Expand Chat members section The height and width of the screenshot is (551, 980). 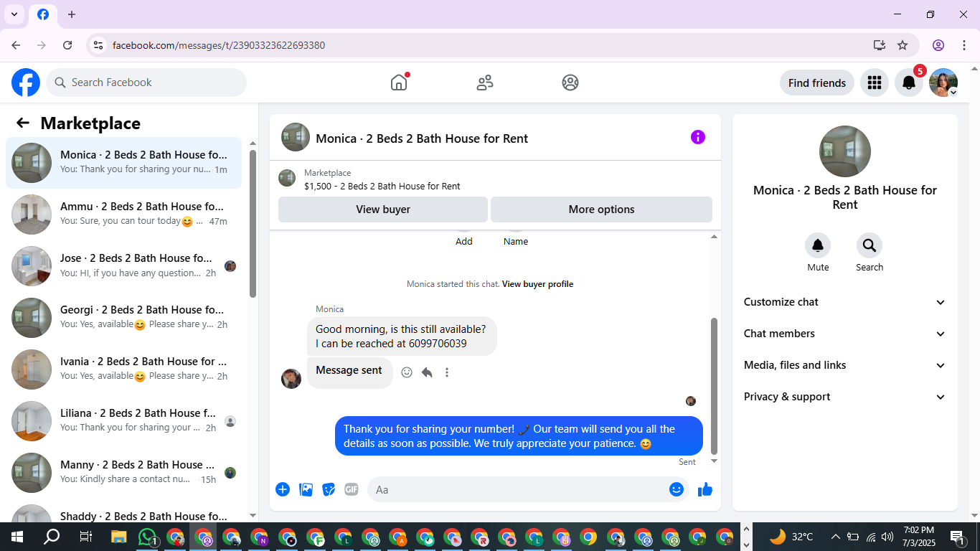(845, 334)
